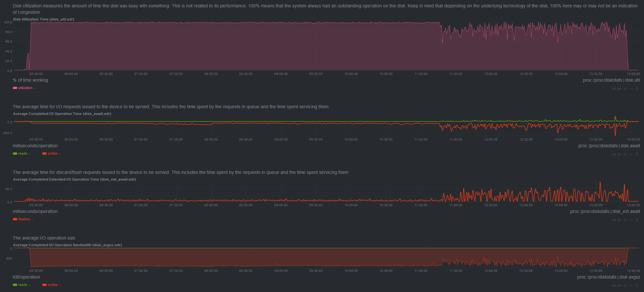Toggle writes label in disk.avgsz legend
The height and width of the screenshot is (292, 644).
(x=53, y=285)
